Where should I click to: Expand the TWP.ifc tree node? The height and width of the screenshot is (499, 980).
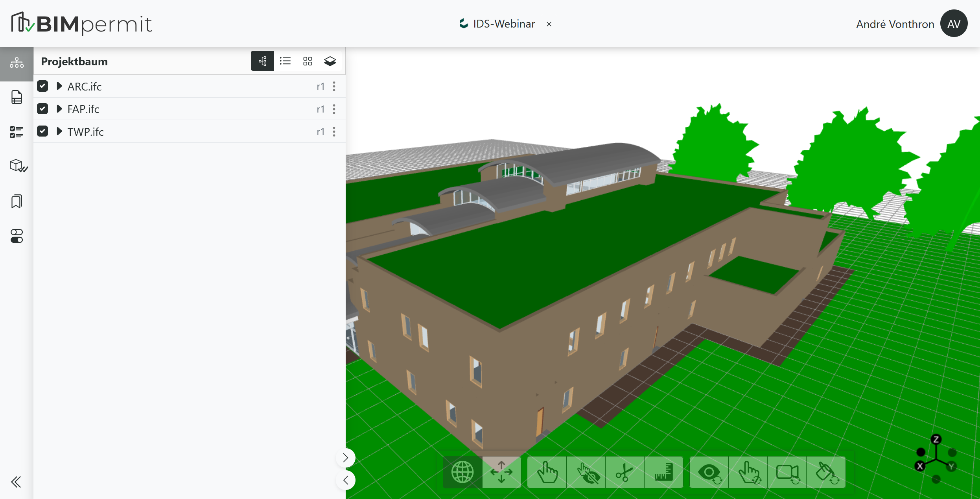click(x=59, y=131)
